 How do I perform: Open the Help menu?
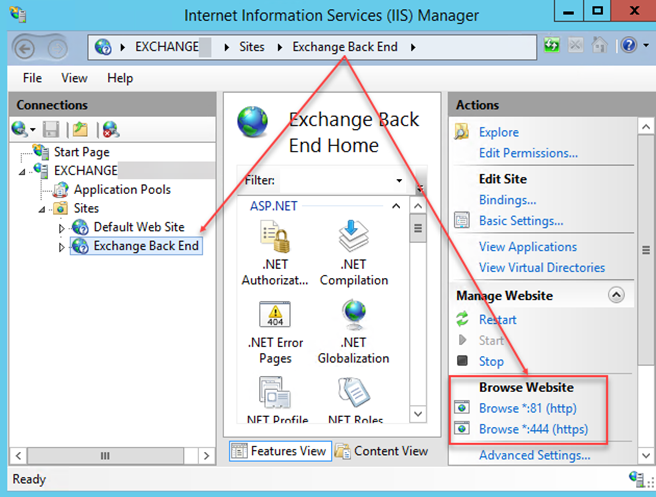(x=120, y=78)
